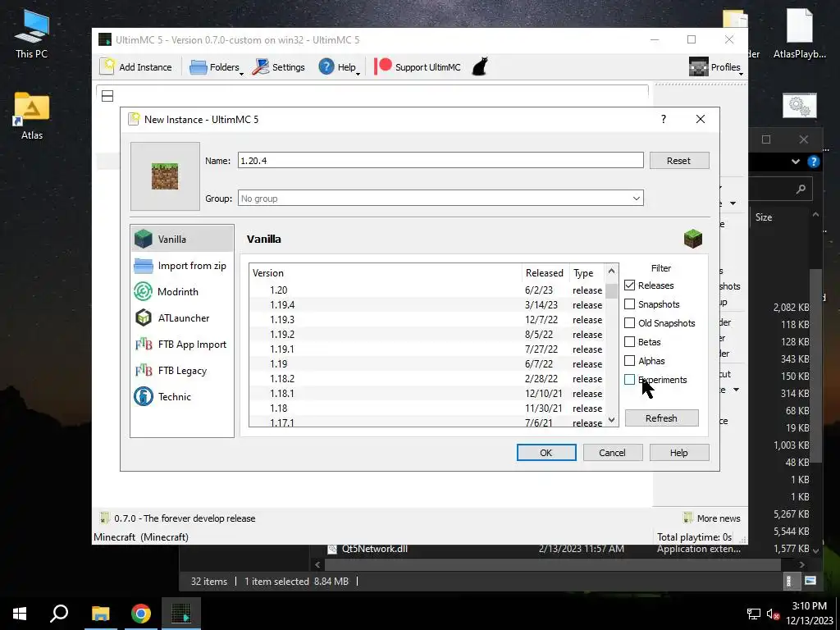The height and width of the screenshot is (630, 840).
Task: Sort by the Released column header
Action: (x=546, y=272)
